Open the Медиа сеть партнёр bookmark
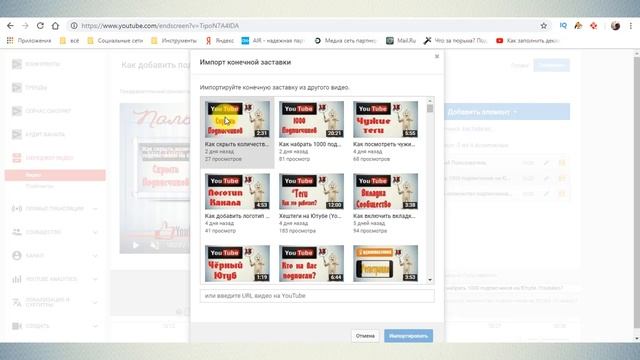The width and height of the screenshot is (640, 360). [x=345, y=40]
